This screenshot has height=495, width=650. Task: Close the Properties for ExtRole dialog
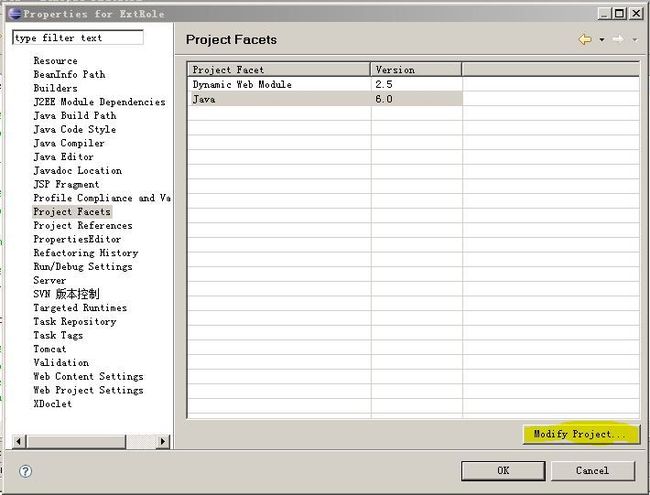636,14
